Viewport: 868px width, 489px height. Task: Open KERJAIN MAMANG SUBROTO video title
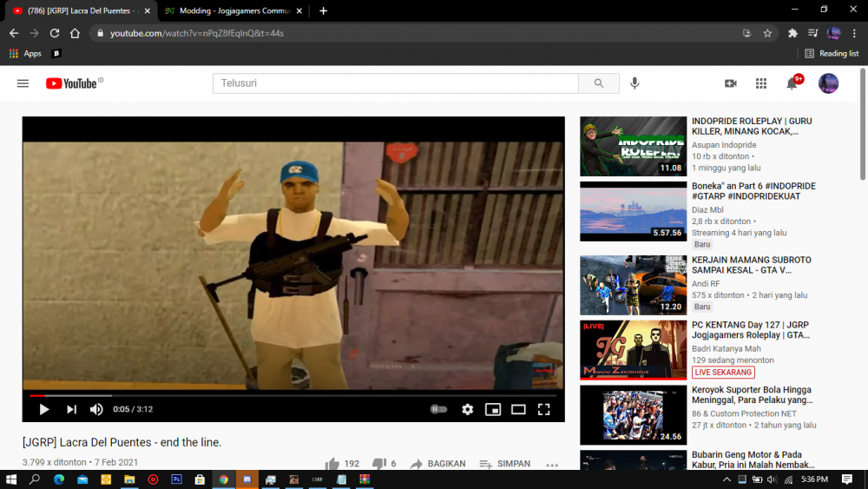point(751,265)
